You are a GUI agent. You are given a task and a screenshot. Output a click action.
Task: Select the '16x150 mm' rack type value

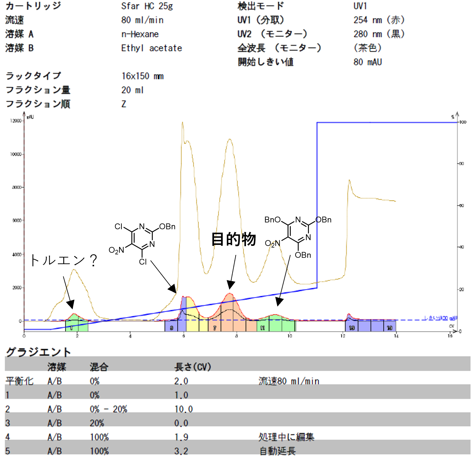(142, 76)
